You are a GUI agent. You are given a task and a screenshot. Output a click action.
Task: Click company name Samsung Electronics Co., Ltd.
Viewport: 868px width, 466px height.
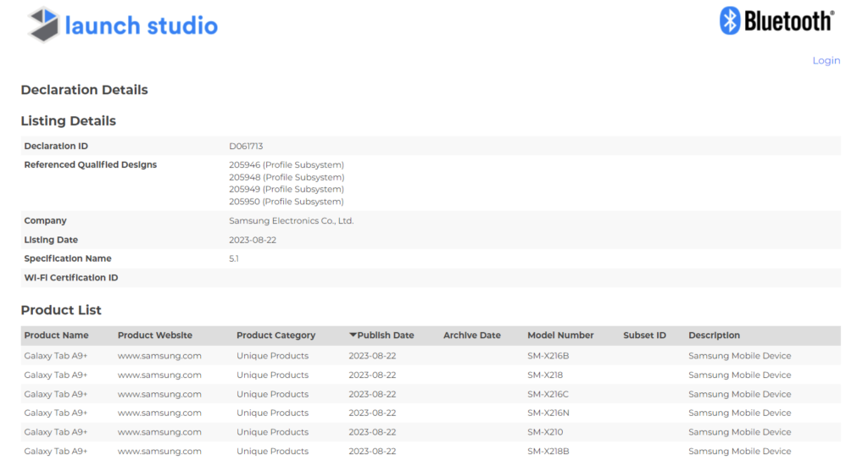point(291,220)
